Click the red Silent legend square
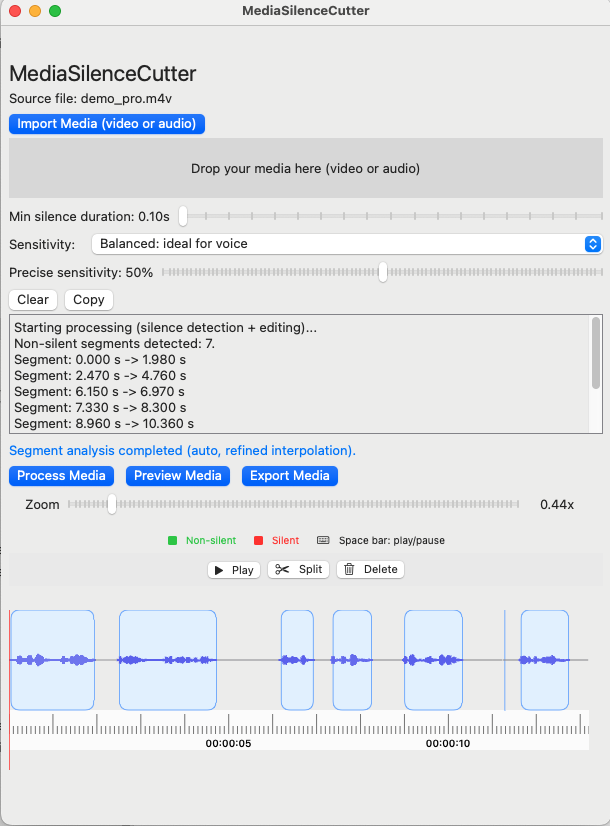610x826 pixels. (x=258, y=540)
